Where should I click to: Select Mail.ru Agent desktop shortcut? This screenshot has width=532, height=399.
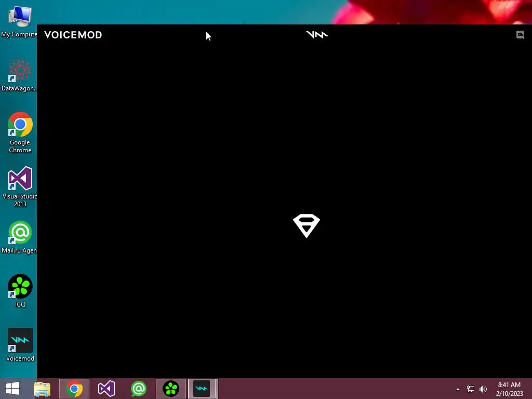coord(19,237)
